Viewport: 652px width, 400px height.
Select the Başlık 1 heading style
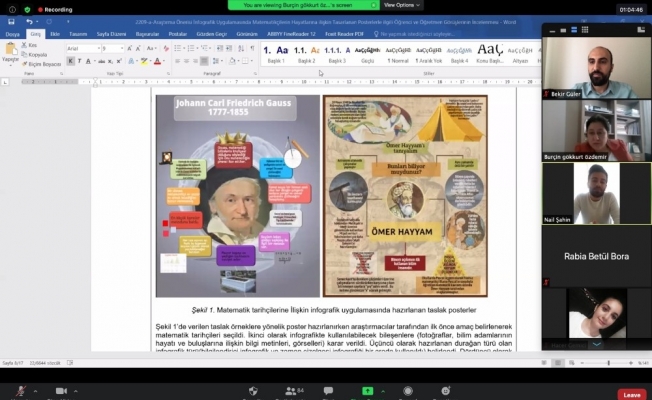point(277,53)
